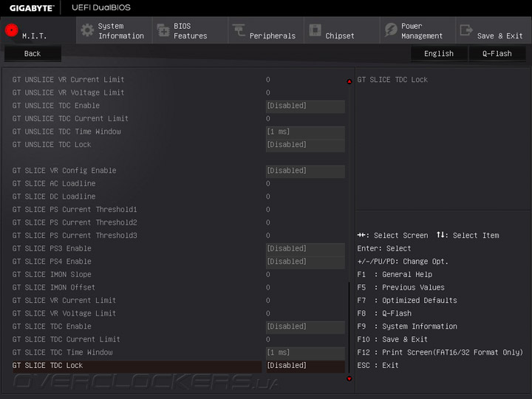Toggle GT SLICE PS3 Enable value
Screen dimensions: 532x399
pos(305,249)
